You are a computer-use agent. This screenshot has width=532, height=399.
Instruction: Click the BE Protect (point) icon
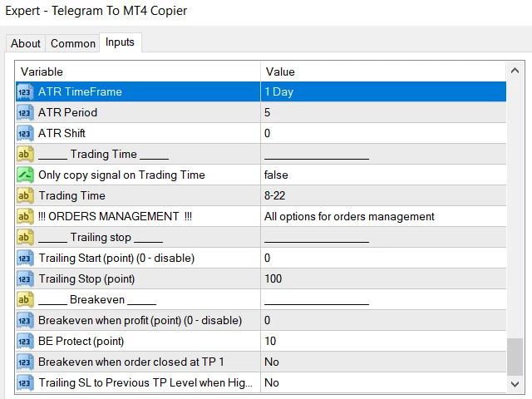point(25,342)
